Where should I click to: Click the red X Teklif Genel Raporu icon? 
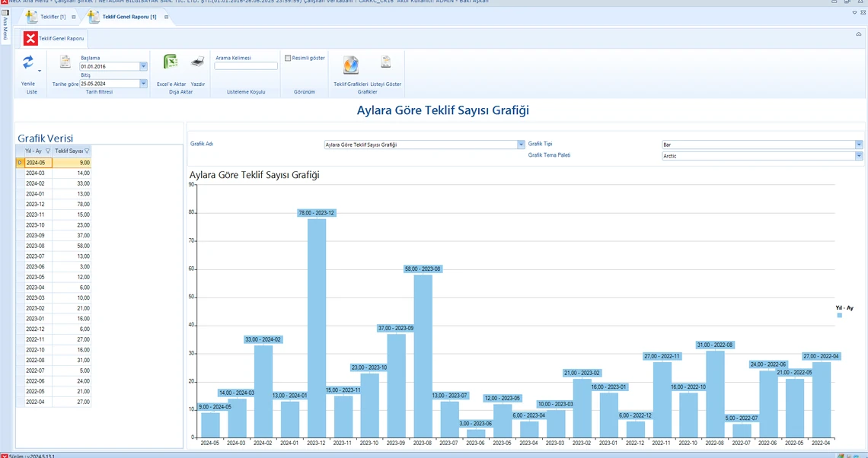[30, 38]
